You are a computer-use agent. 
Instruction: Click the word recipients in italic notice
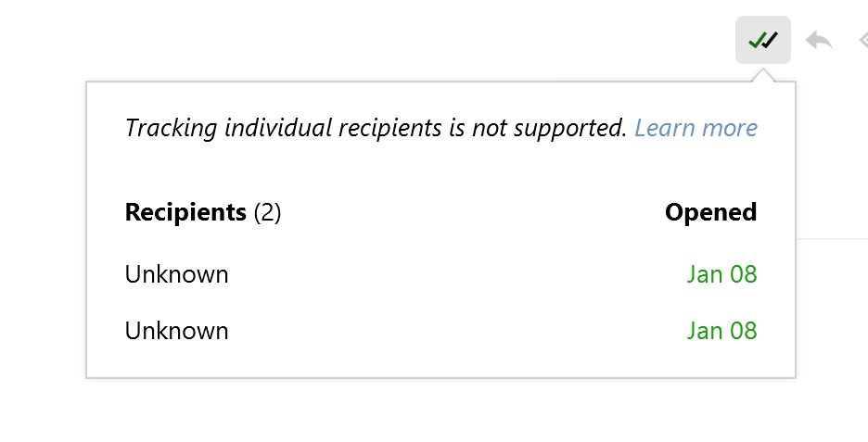coord(390,129)
